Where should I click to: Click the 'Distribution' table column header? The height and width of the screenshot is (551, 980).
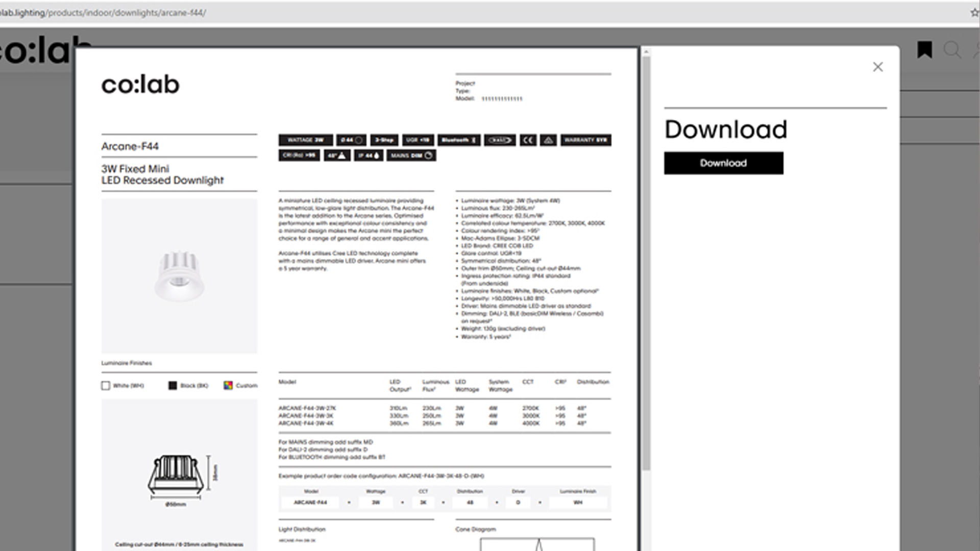[593, 382]
